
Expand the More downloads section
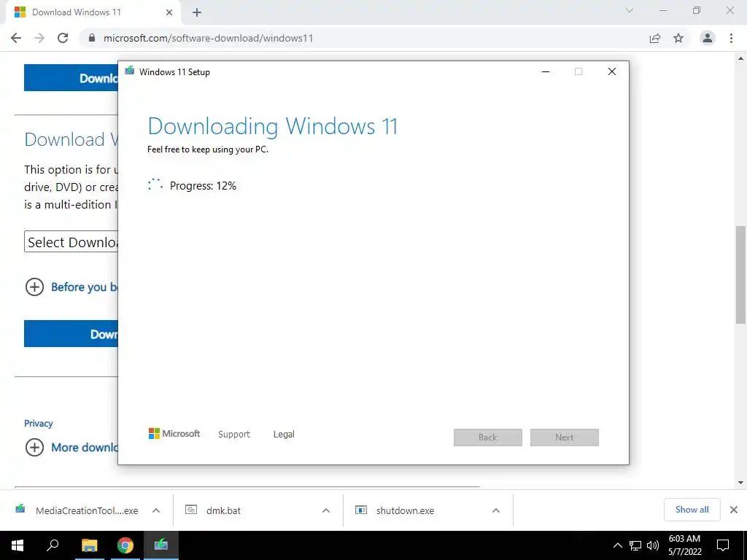pos(71,448)
